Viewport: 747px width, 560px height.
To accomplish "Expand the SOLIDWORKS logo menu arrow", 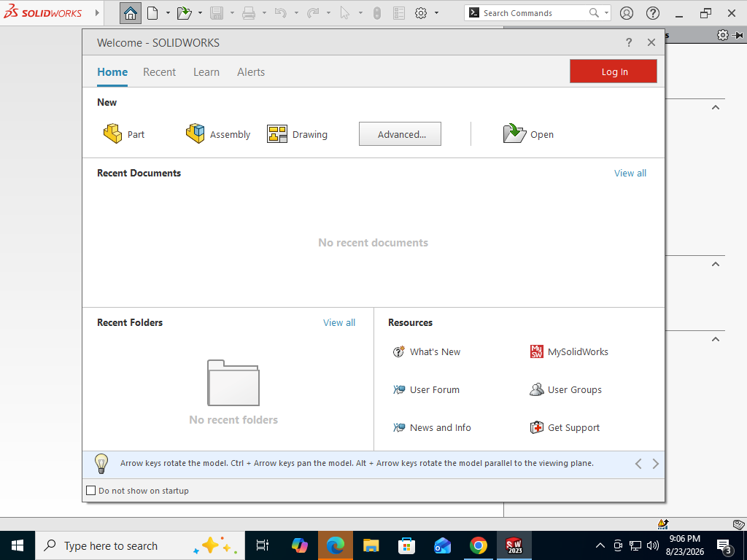I will pyautogui.click(x=97, y=13).
